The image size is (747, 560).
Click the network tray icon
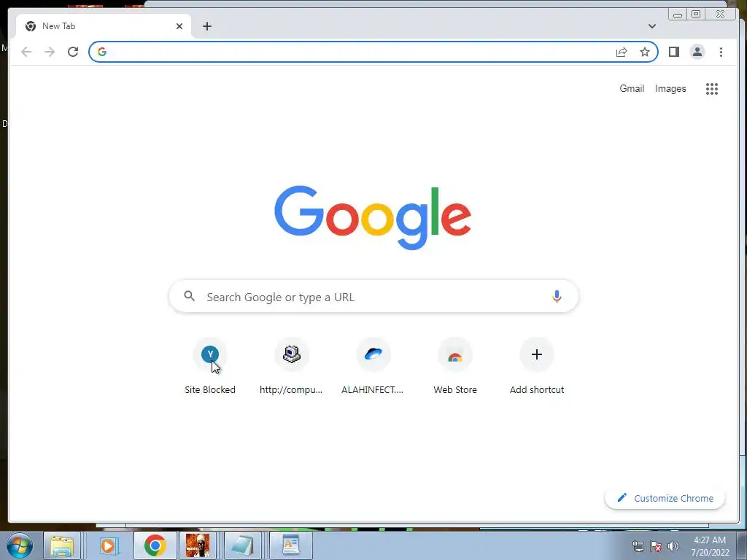[638, 546]
